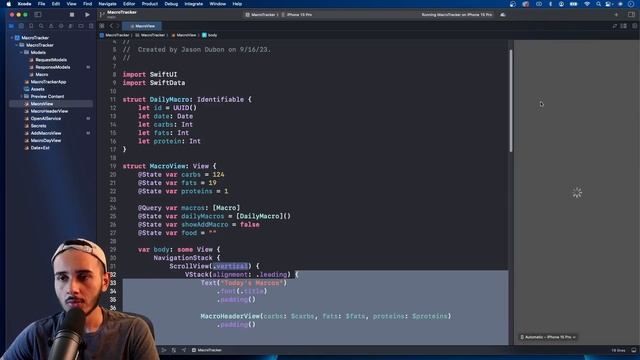Screen dimensions: 640x360
Task: Open the Debug navigator icon
Action: tap(71, 26)
